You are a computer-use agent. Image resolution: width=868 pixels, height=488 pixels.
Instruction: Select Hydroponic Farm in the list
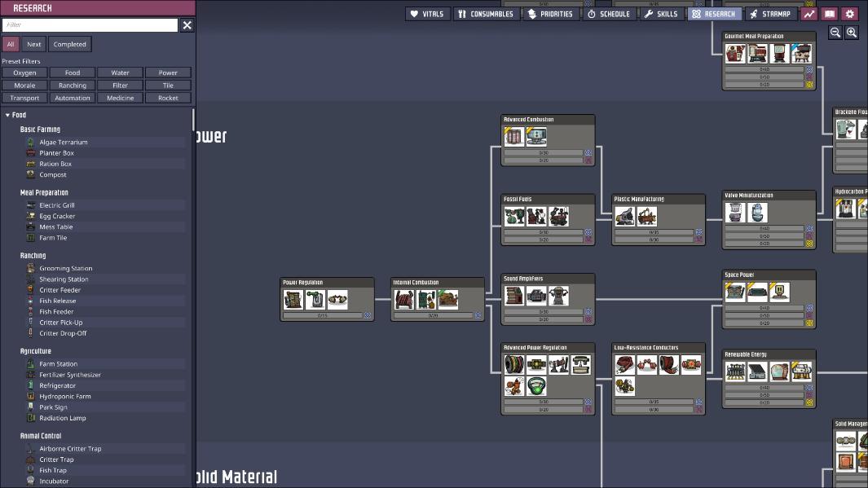coord(105,396)
